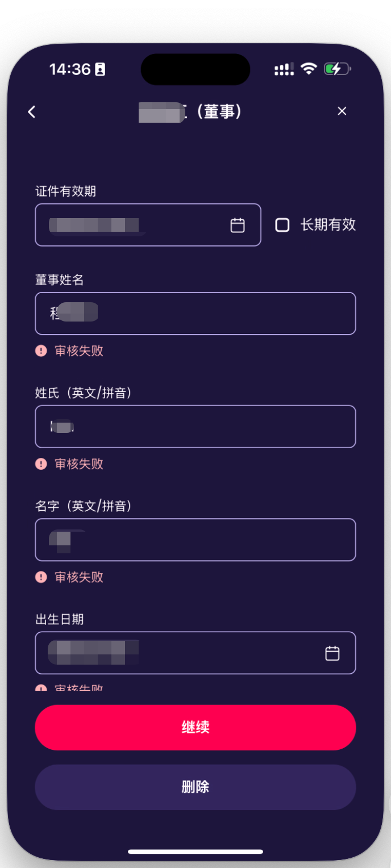Viewport: 391px width, 868px height.
Task: Open the 证件有效期 date field
Action: 136,225
